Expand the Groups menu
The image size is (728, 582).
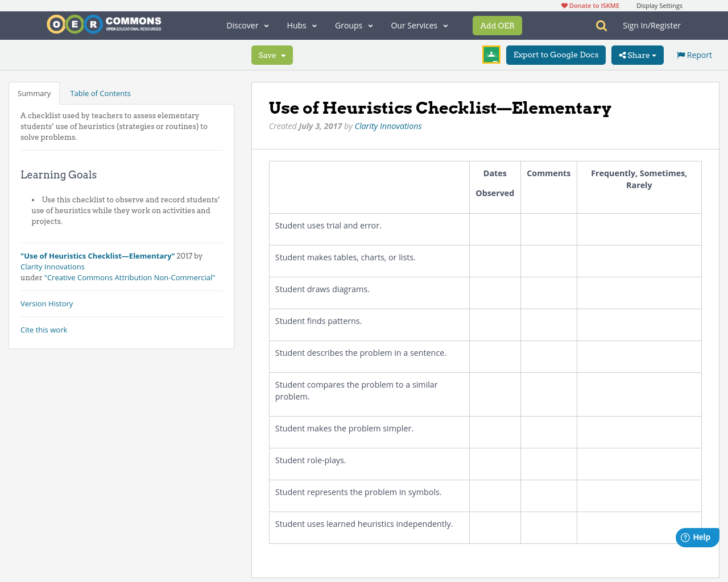353,26
